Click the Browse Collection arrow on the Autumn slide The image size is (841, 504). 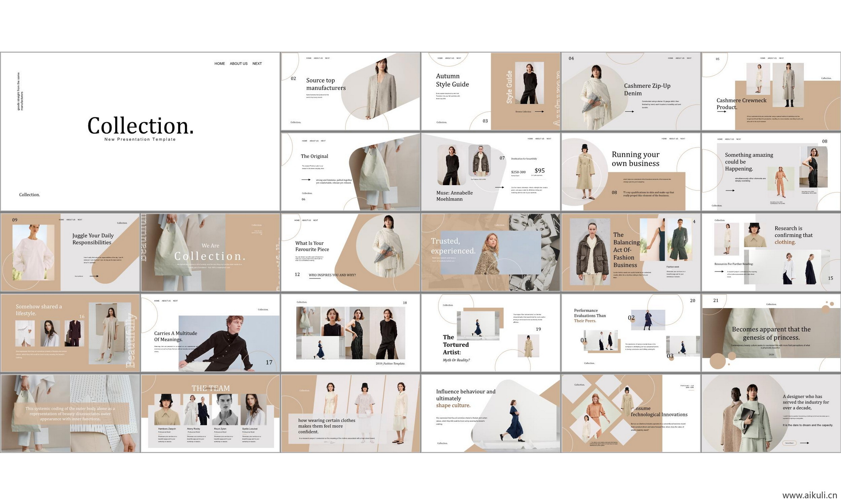pos(539,112)
